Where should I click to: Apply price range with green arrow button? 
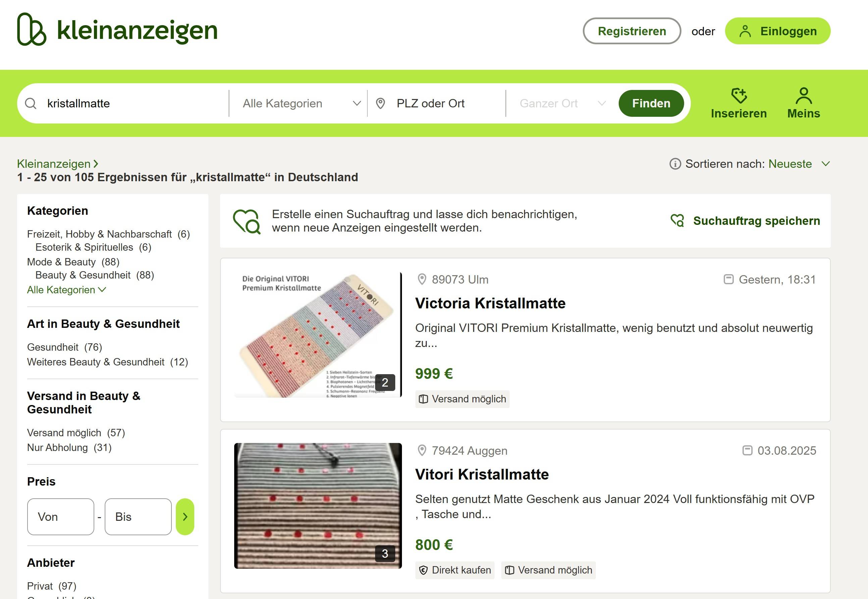tap(185, 517)
